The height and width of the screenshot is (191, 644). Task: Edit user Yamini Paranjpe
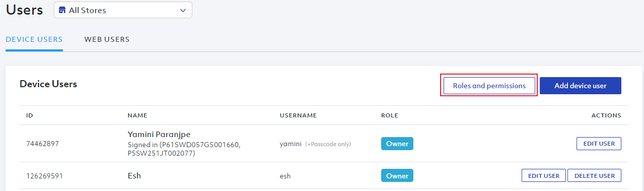point(599,144)
